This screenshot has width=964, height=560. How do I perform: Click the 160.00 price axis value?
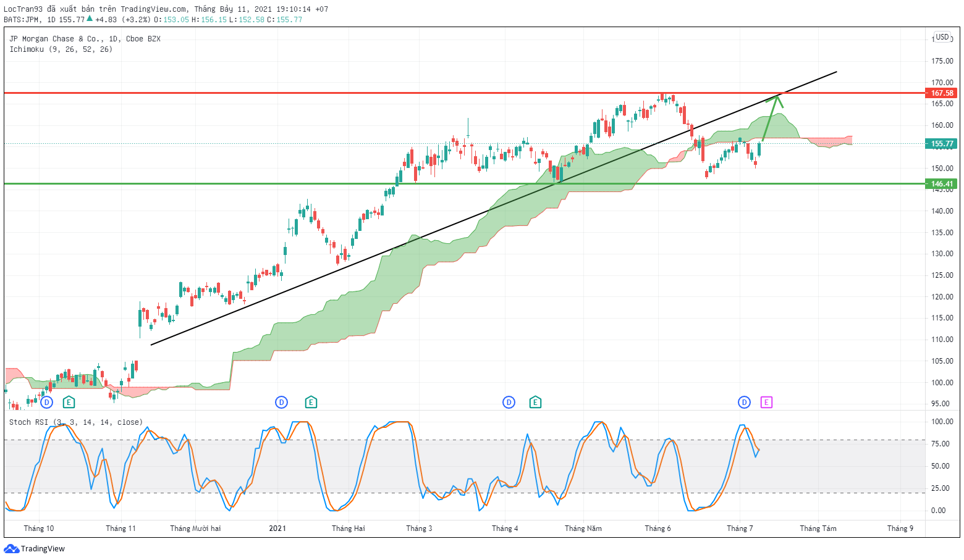[942, 125]
